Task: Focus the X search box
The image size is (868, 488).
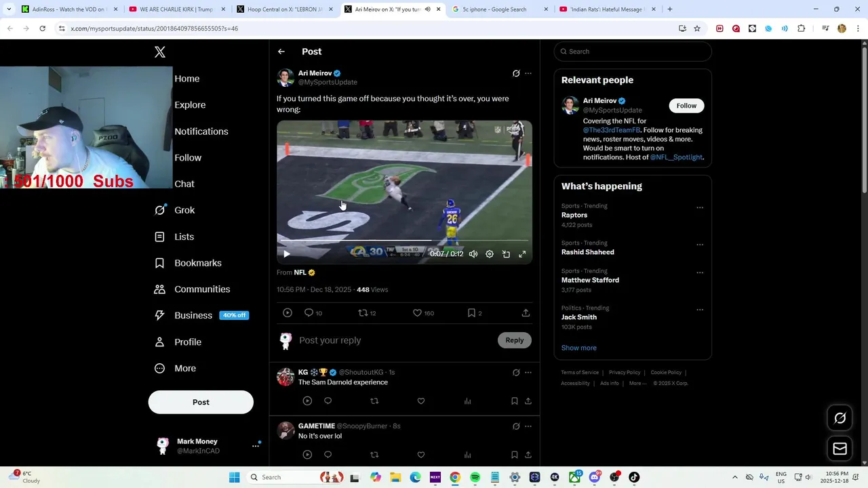Action: 633,52
